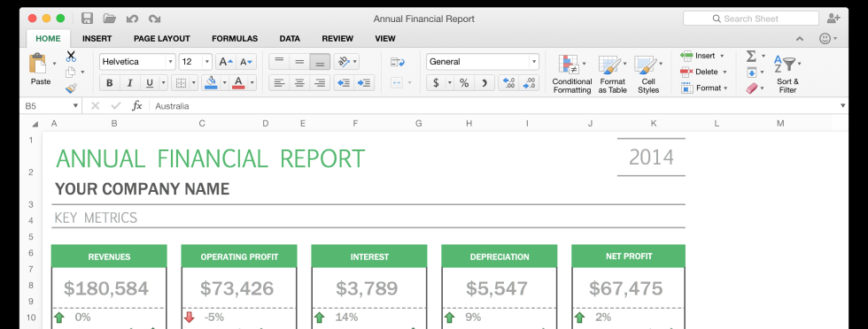Apply fill color with paint bucket

pyautogui.click(x=211, y=83)
